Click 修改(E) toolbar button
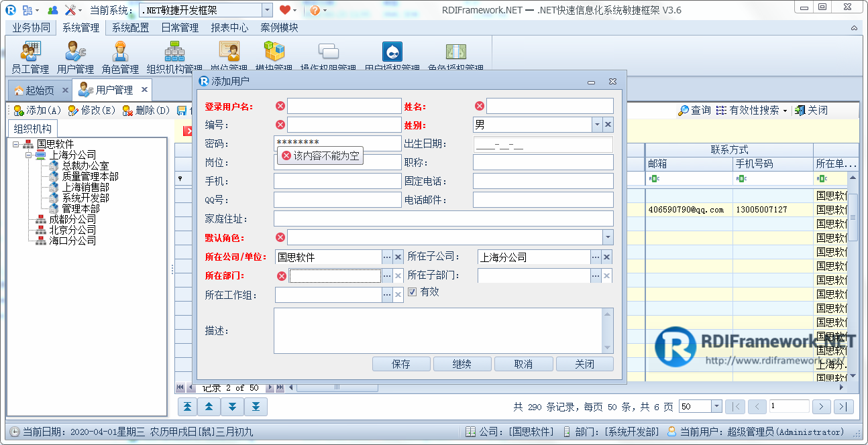868x445 pixels. coord(92,111)
